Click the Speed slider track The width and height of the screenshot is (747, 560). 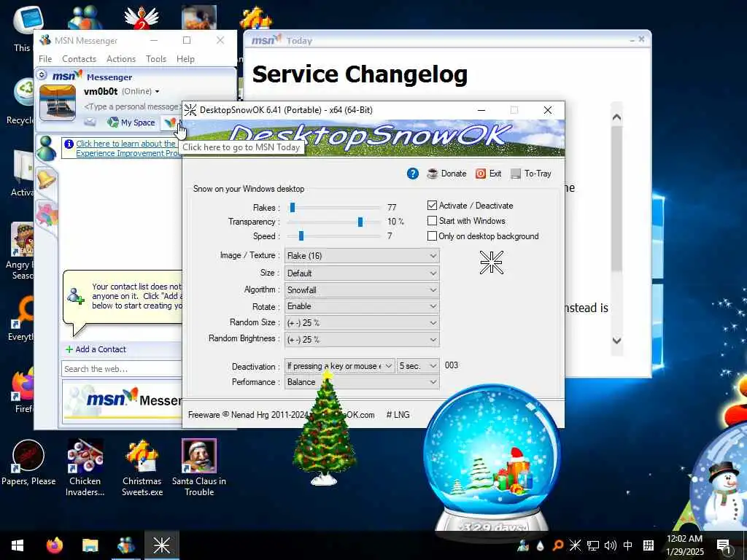333,236
